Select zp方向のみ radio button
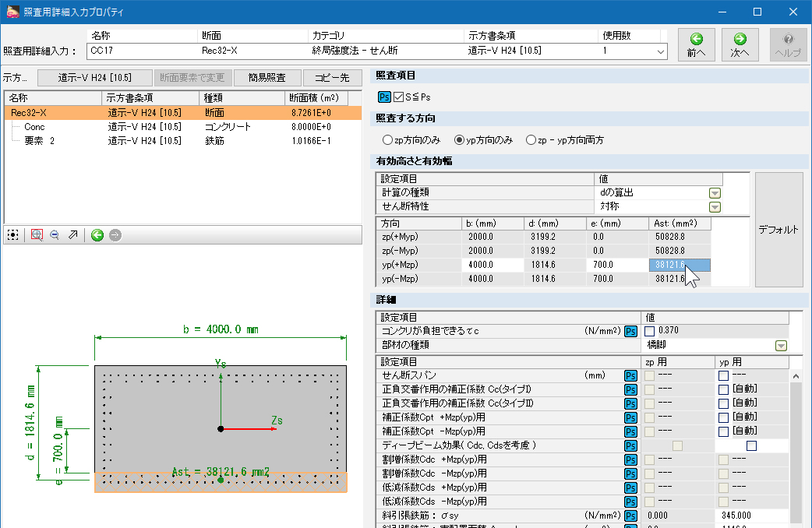812x528 pixels. point(387,139)
